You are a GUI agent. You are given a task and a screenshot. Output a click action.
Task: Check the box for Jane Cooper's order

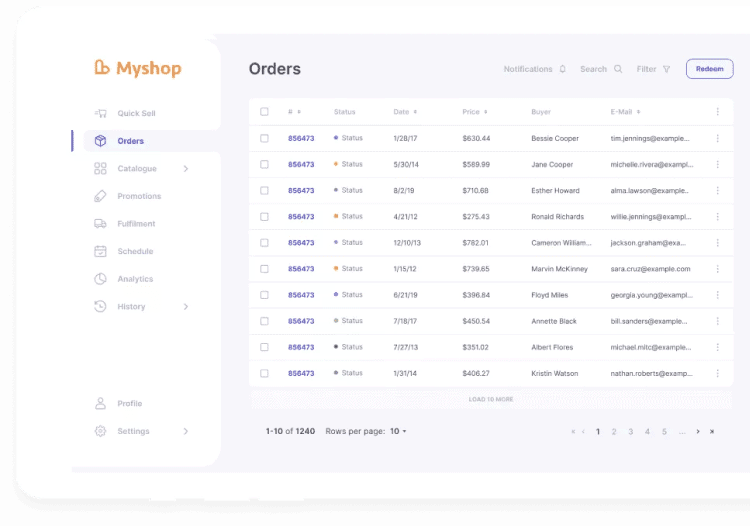pos(264,164)
